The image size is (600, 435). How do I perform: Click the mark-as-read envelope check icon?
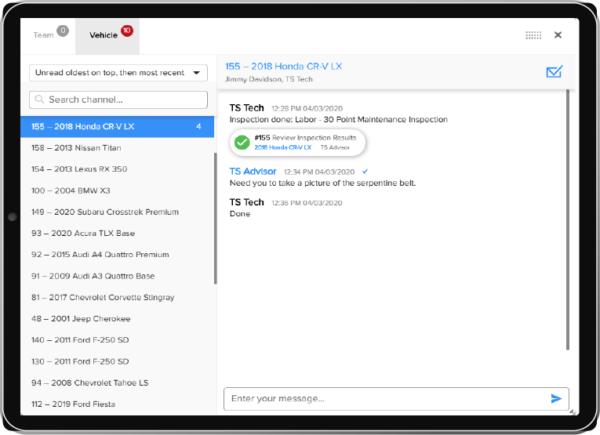[x=553, y=72]
